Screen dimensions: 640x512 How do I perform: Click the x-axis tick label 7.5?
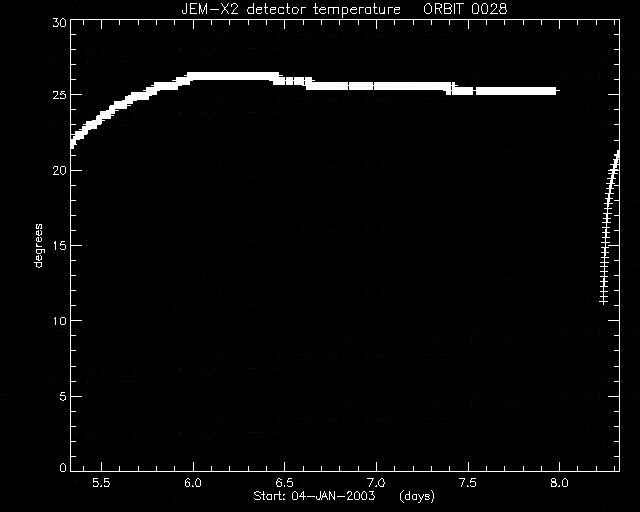[x=468, y=483]
